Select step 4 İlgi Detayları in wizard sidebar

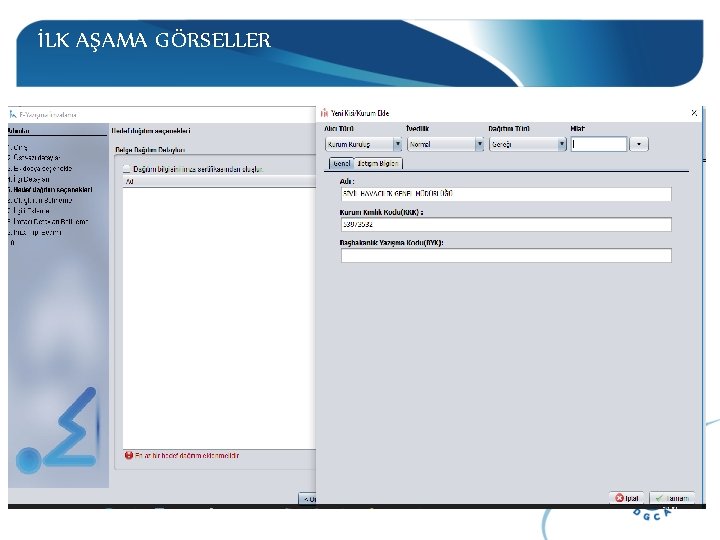(x=28, y=179)
